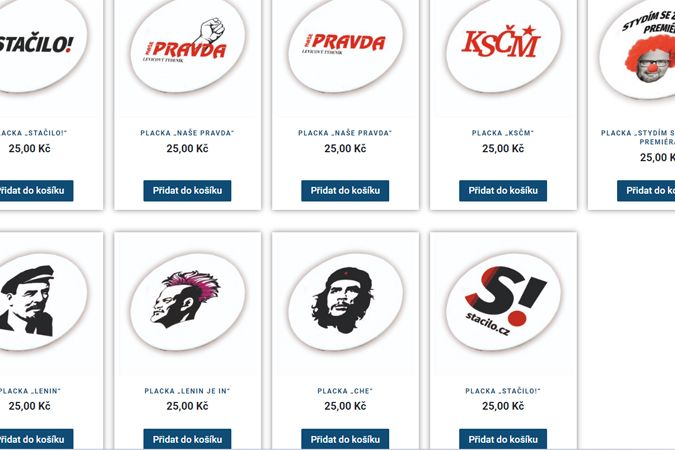Viewport: 675px width, 450px height.
Task: Open the Lenin portrait badge with cap
Action: point(39,302)
